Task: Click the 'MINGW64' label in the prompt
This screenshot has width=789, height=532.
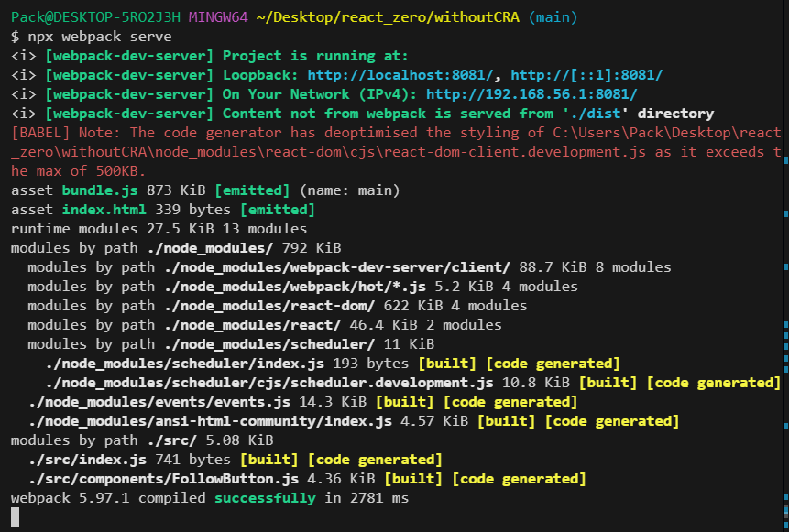Action: point(218,17)
